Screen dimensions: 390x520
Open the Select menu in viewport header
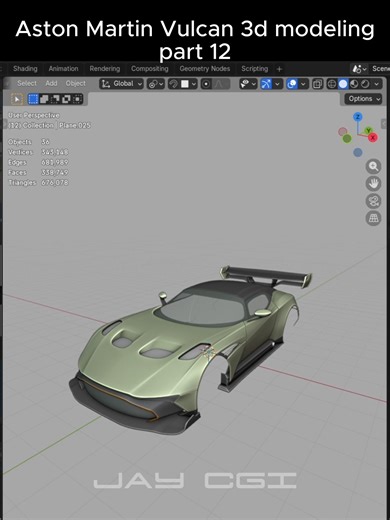[27, 83]
